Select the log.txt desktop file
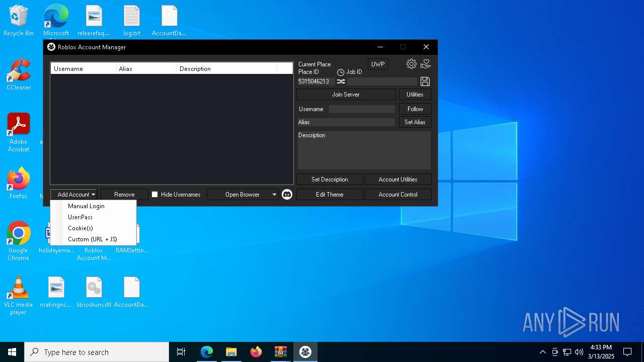 [x=132, y=21]
